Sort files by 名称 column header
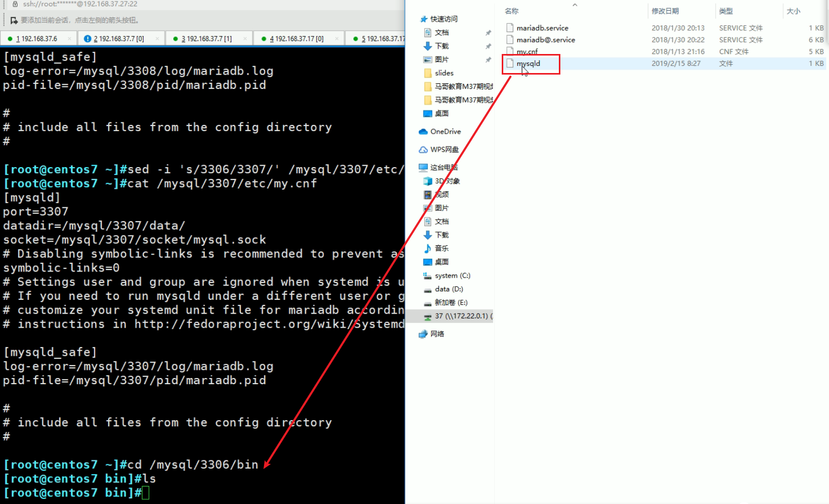829x504 pixels. click(511, 11)
